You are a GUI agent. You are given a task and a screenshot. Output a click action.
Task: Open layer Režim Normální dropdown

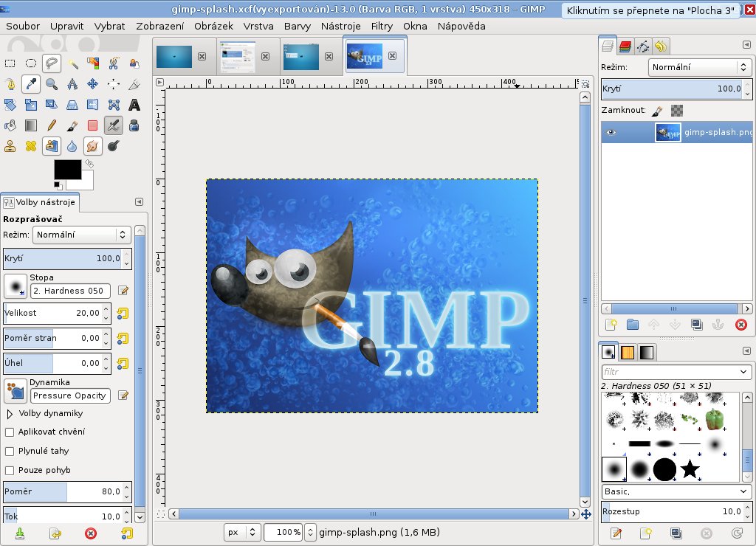point(700,67)
